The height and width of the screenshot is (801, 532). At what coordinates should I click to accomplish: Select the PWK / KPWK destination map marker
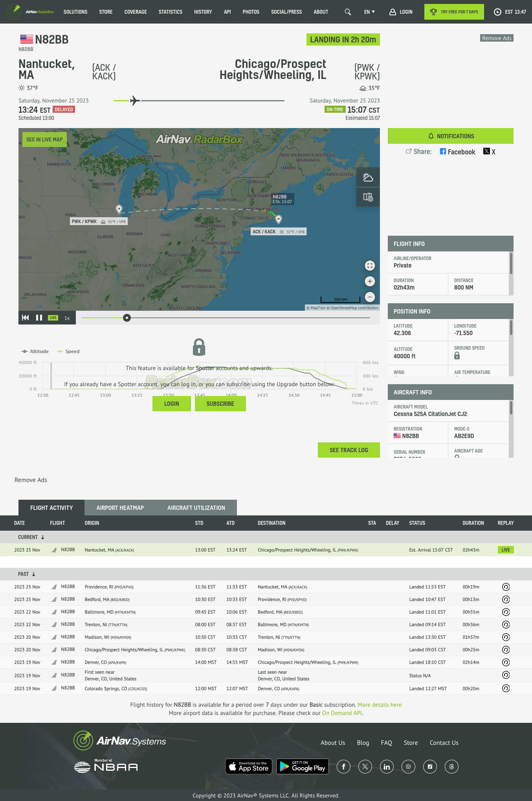coord(119,209)
